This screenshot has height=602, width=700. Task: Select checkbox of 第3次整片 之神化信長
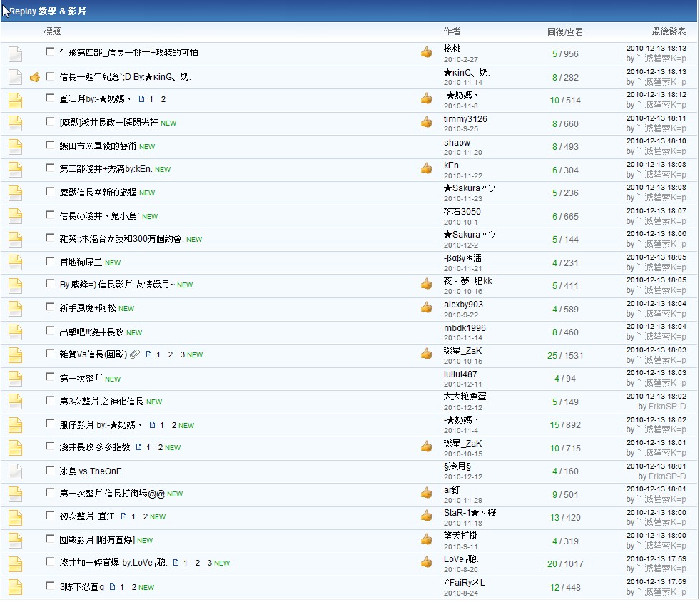50,401
